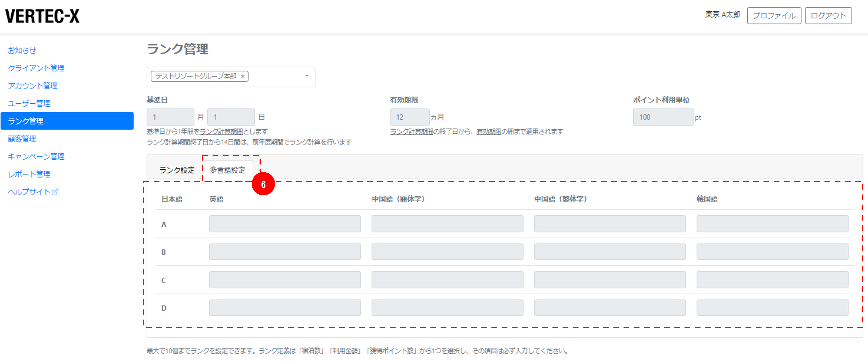Click the ポイント利用単位 input field
Viewport: 868px width, 362px height.
[x=663, y=117]
